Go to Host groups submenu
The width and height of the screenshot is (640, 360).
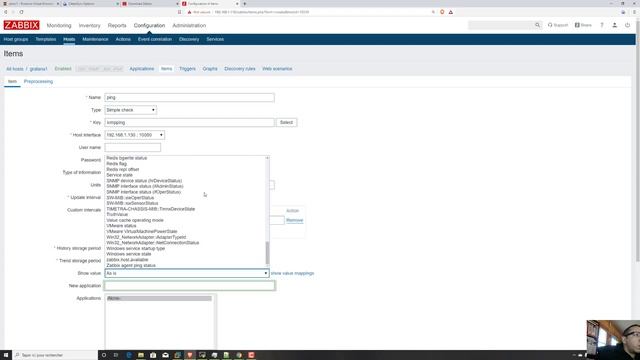[16, 39]
